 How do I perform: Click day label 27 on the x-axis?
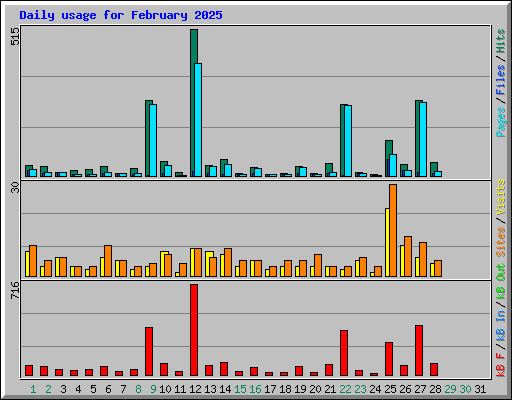pos(420,389)
